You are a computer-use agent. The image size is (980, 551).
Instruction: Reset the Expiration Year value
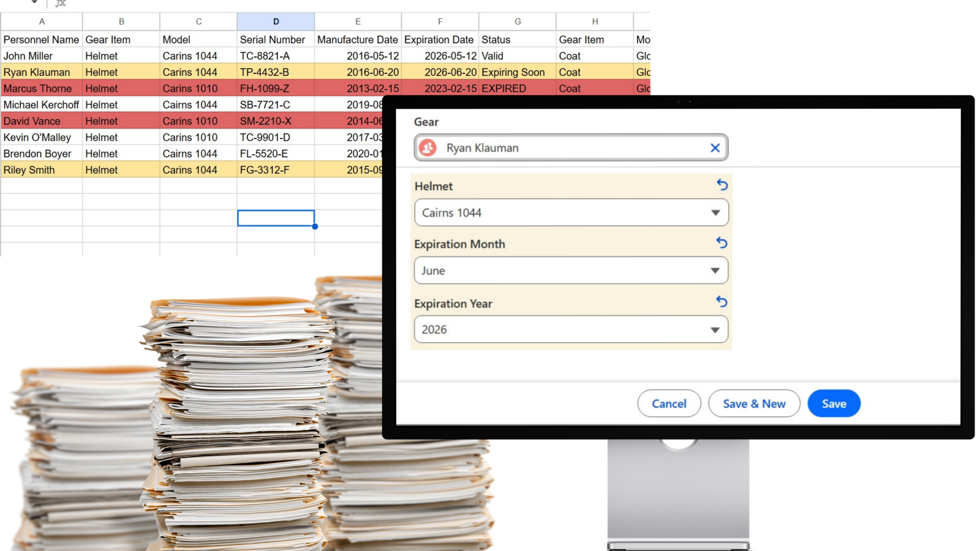pyautogui.click(x=722, y=301)
